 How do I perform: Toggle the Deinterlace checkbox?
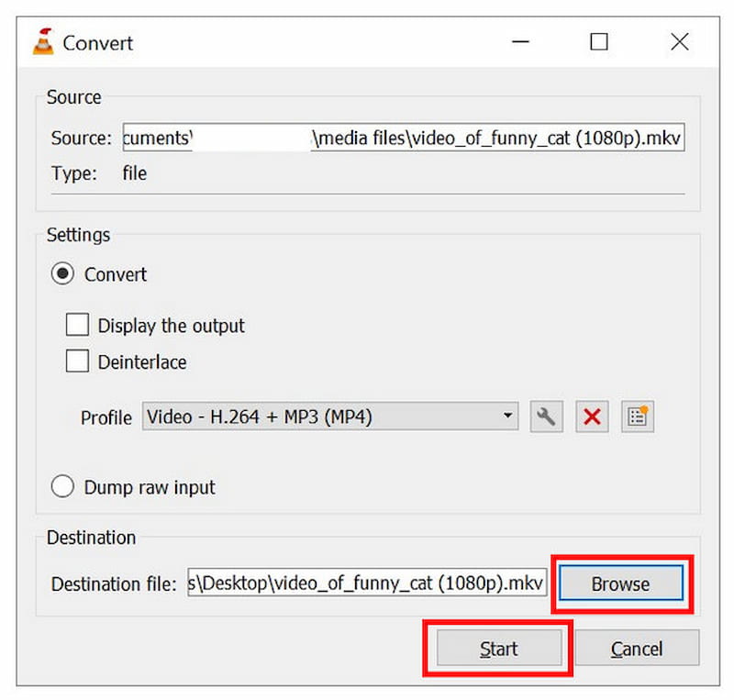78,362
